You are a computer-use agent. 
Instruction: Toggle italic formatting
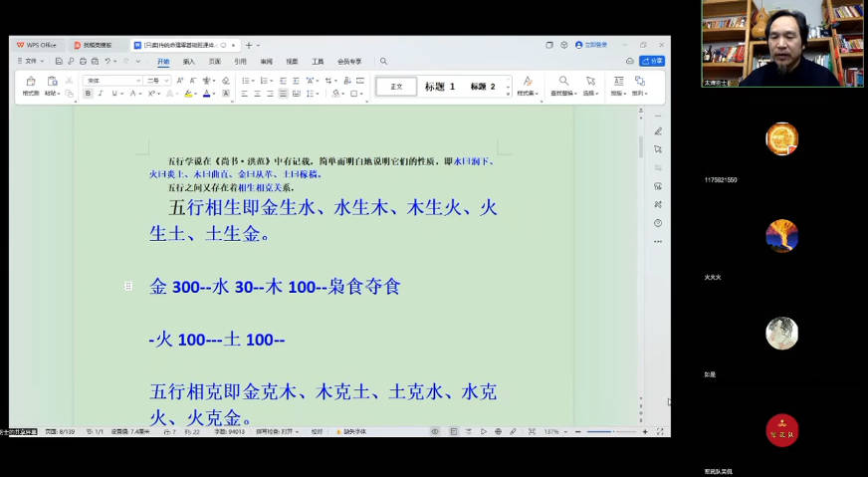[x=101, y=94]
